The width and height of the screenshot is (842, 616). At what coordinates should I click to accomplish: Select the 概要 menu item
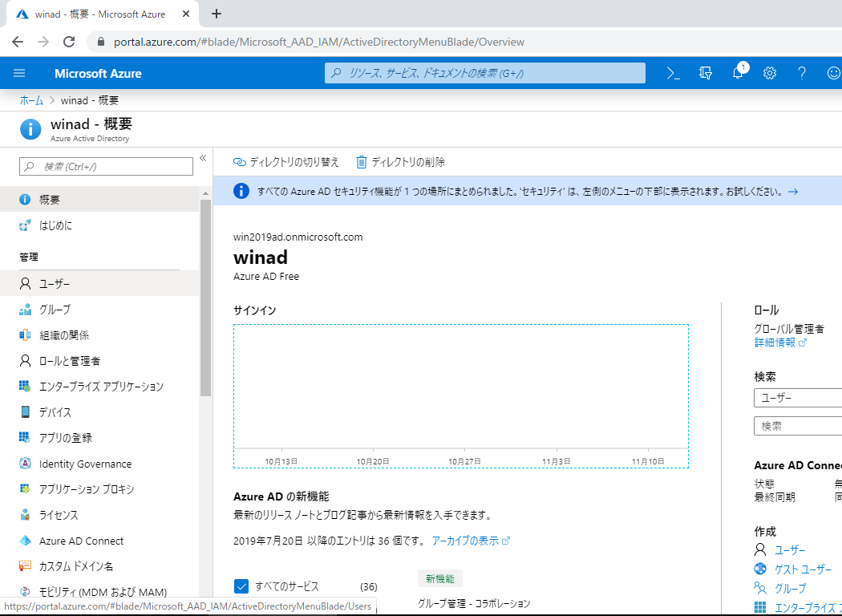tap(99, 199)
